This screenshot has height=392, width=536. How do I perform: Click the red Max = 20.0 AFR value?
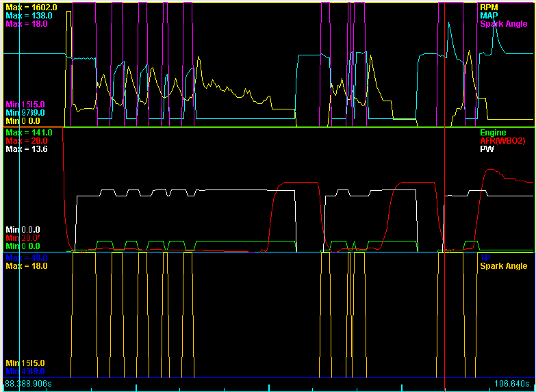click(27, 140)
